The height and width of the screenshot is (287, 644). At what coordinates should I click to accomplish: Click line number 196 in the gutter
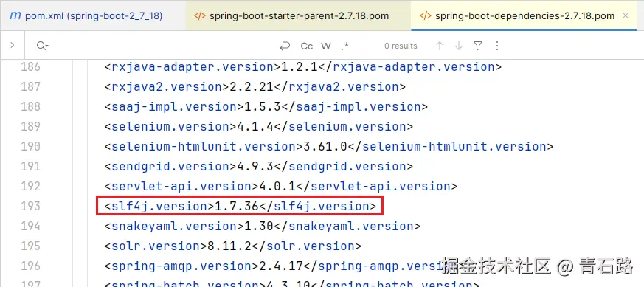pyautogui.click(x=30, y=266)
